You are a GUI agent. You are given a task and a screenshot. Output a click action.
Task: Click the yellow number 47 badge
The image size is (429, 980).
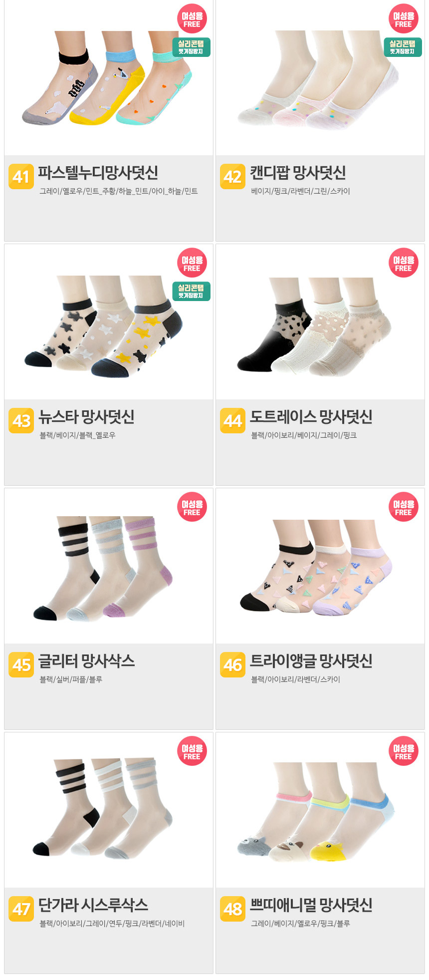(21, 909)
